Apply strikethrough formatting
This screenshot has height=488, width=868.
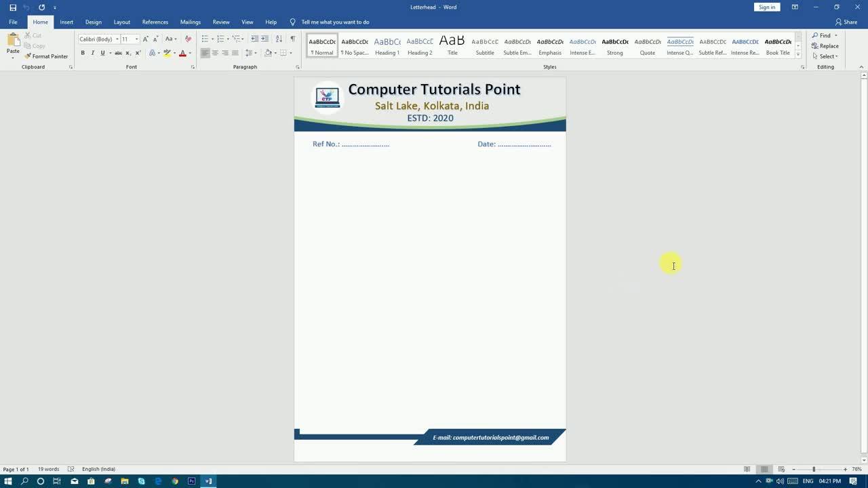[118, 53]
